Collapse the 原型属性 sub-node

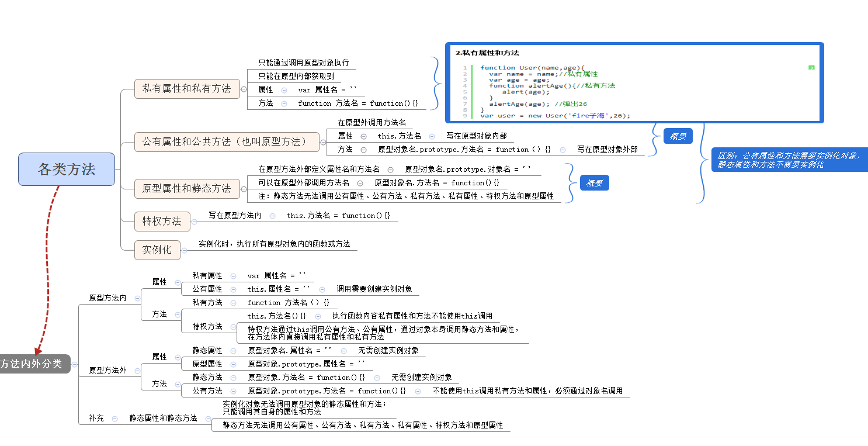tap(234, 364)
